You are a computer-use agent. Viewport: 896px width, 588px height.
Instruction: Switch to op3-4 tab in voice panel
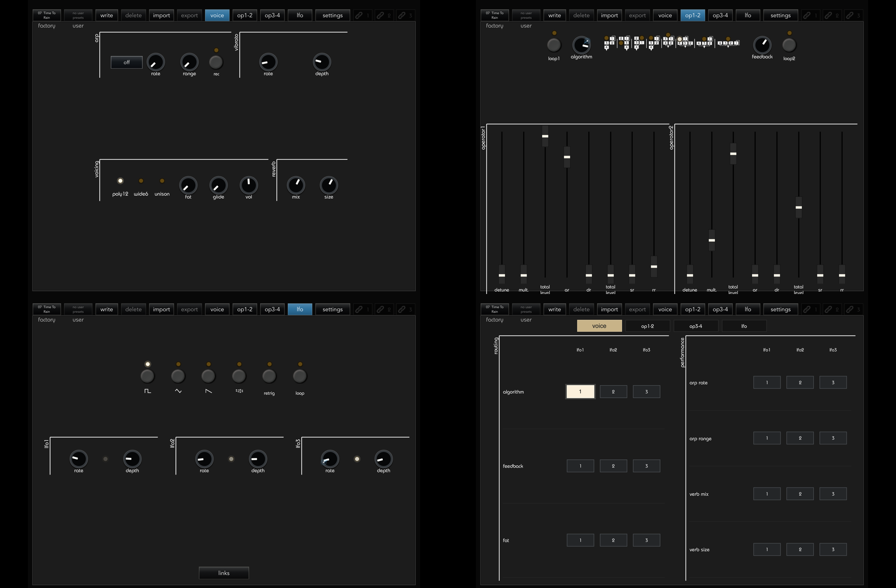pyautogui.click(x=272, y=15)
